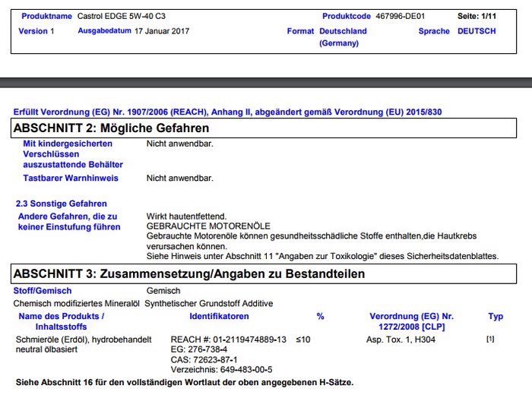This screenshot has height=395, width=532.
Task: Click the GEBRAUCHTE MOTORENÖLE text line
Action: click(198, 226)
